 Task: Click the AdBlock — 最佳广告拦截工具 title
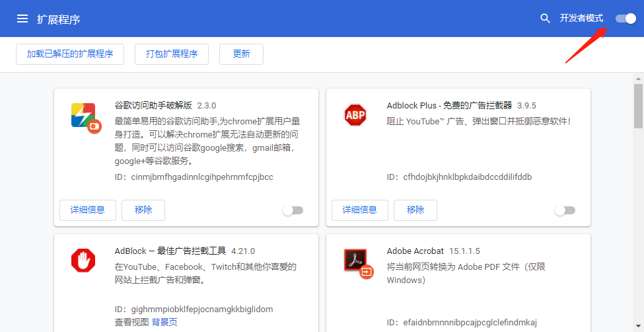click(170, 251)
